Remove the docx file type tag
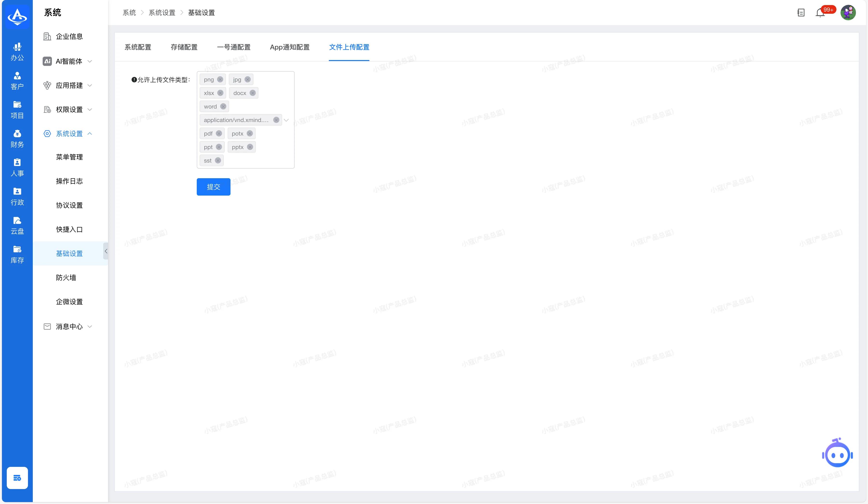The image size is (868, 504). click(252, 93)
